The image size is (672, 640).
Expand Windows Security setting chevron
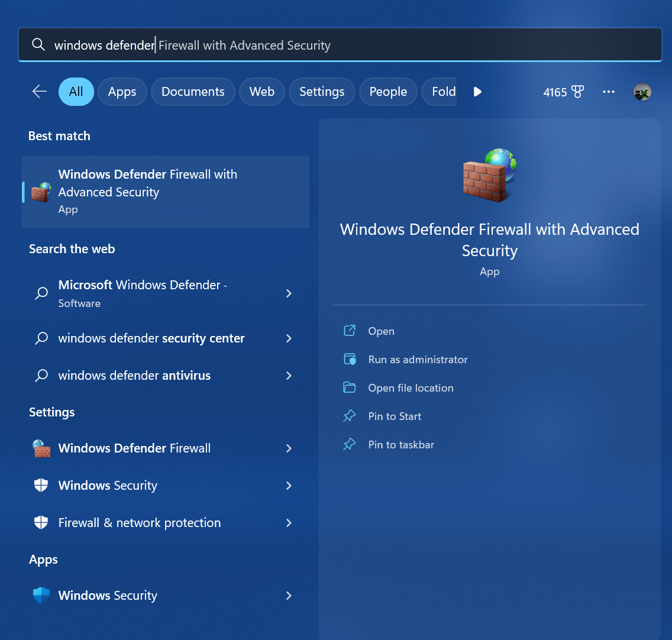coord(289,485)
